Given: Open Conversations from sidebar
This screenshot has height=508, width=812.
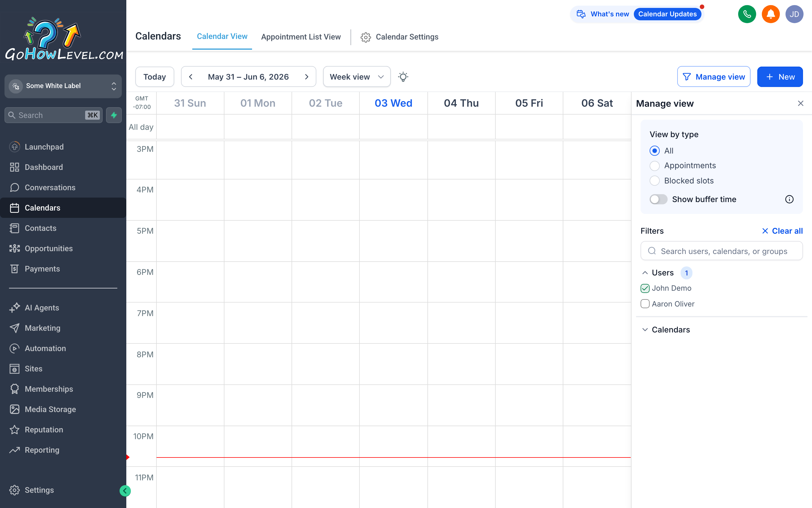Looking at the screenshot, I should (63, 187).
